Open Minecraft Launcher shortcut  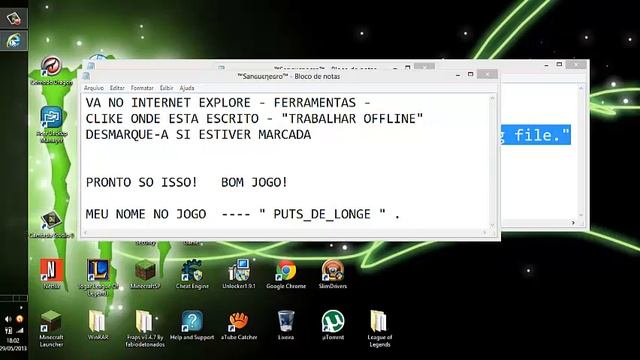pos(51,329)
